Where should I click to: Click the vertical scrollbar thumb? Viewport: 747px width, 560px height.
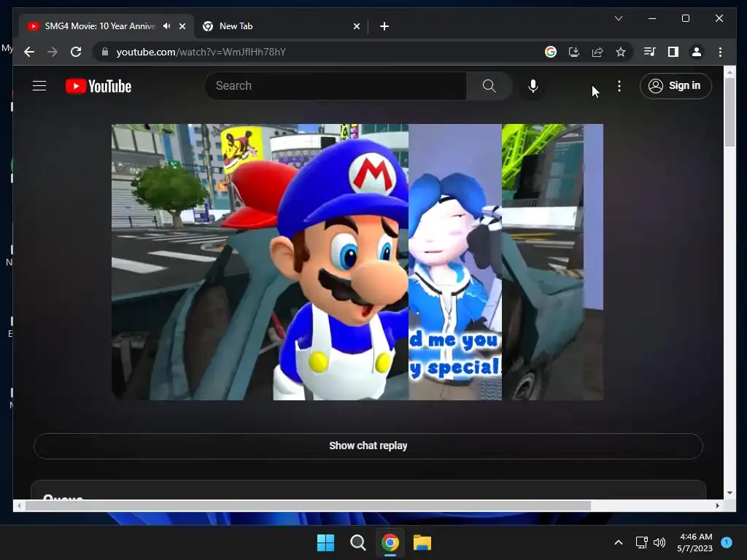pos(729,112)
